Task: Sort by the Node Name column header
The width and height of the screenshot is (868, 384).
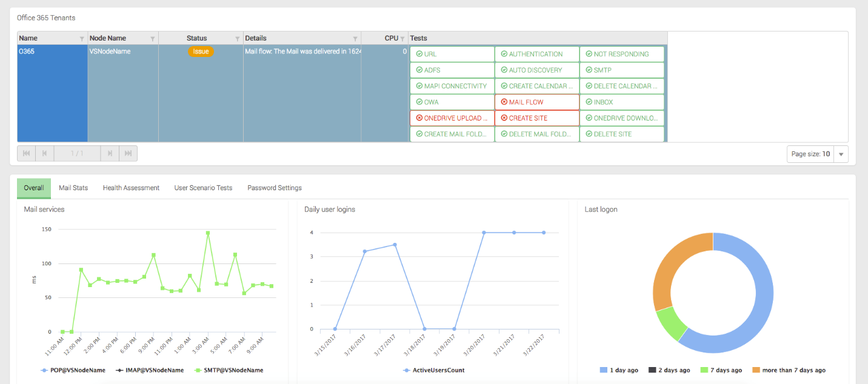Action: (x=107, y=38)
